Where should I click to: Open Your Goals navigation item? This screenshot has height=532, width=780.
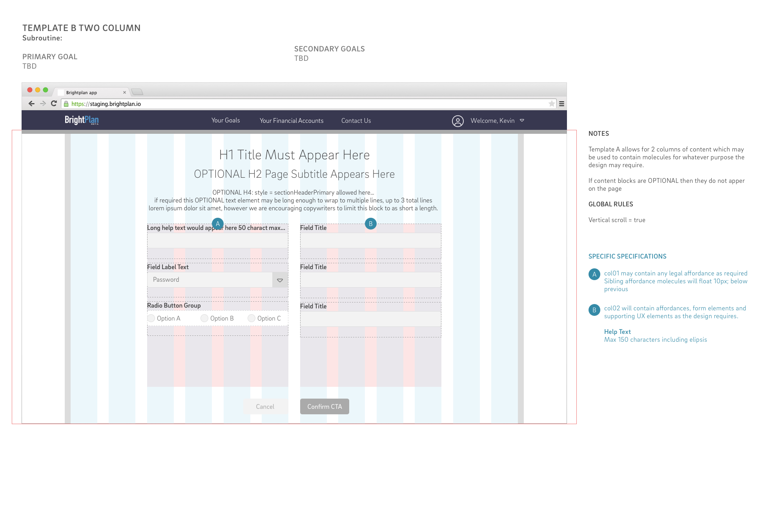(226, 120)
